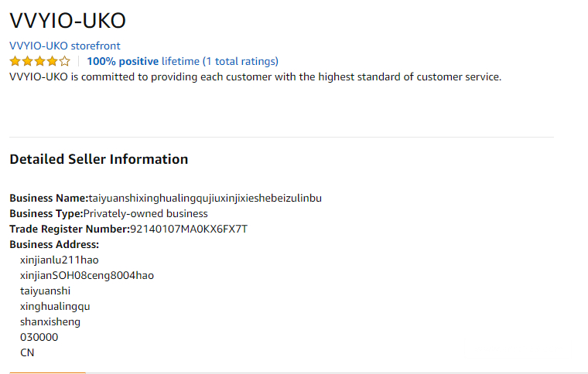This screenshot has width=588, height=374.
Task: Click the Trade Register Number label
Action: point(70,229)
